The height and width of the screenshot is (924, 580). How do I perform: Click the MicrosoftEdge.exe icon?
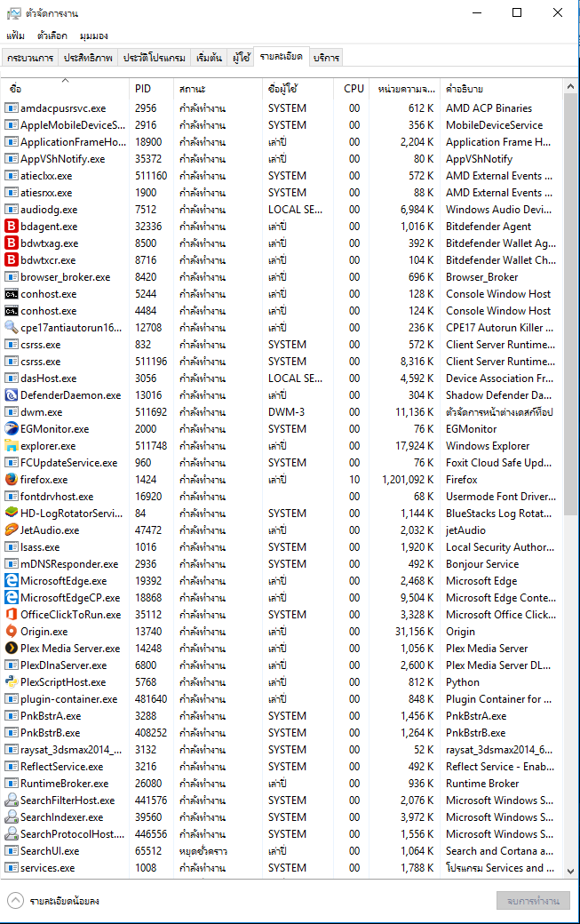click(12, 580)
